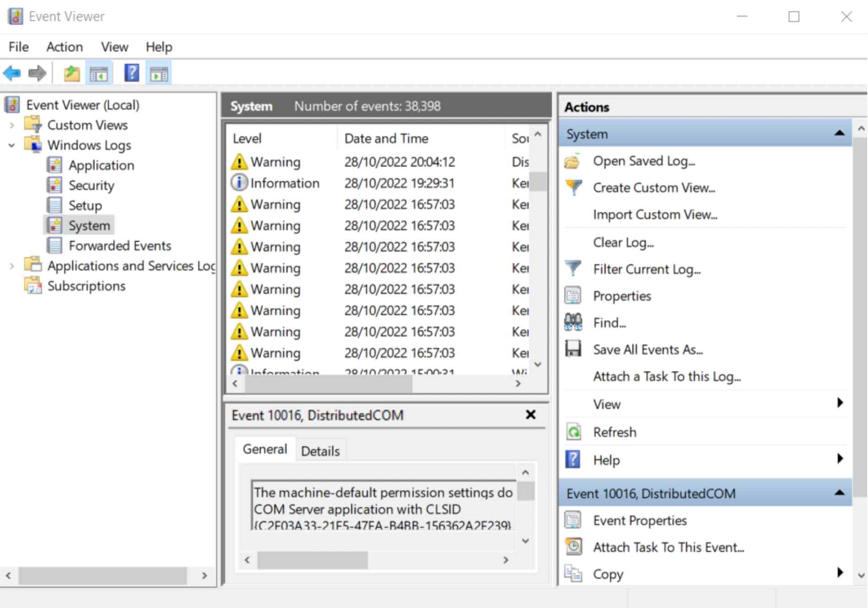This screenshot has width=868, height=608.
Task: Sort by the Level column header
Action: [x=283, y=138]
